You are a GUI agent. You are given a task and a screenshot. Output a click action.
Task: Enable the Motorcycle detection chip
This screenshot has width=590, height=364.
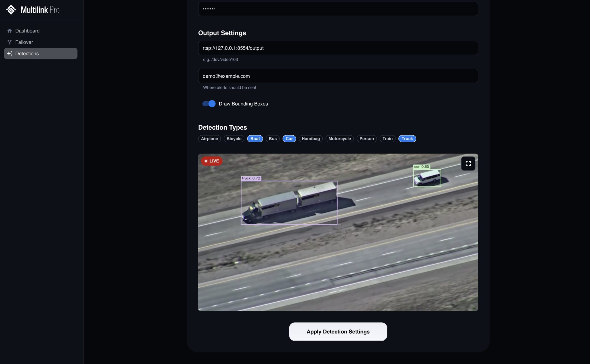(339, 139)
